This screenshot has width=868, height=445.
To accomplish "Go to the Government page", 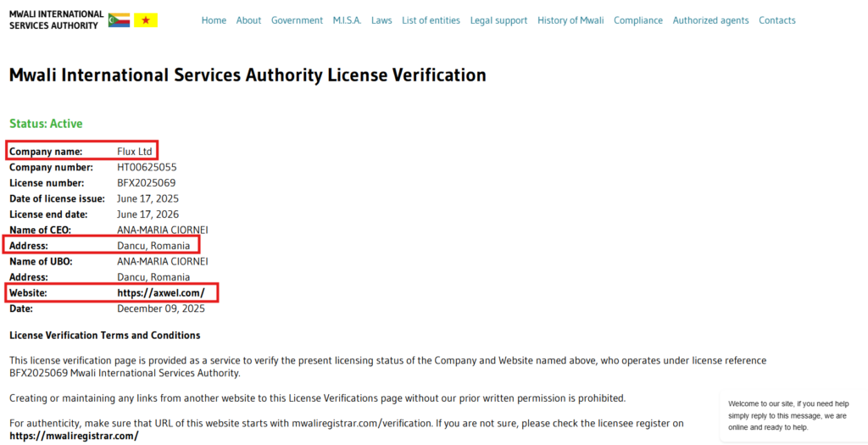I will tap(297, 20).
